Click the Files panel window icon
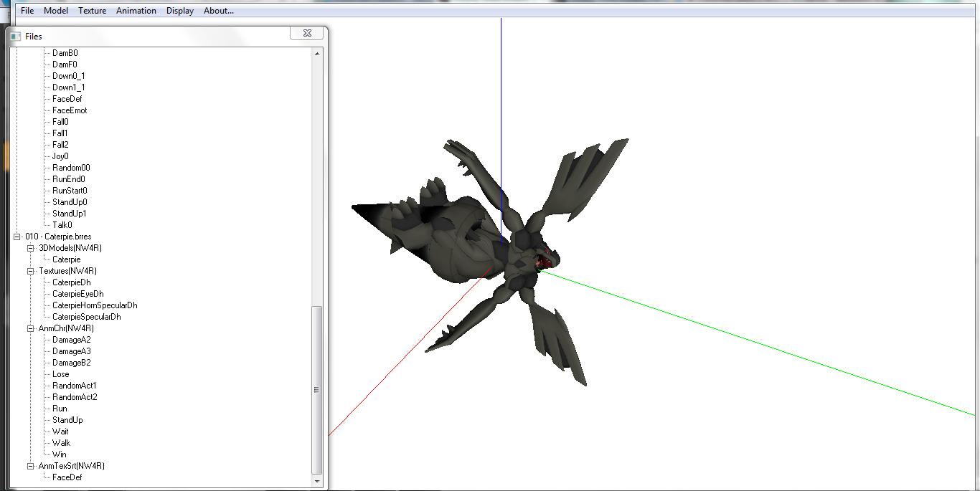Image resolution: width=980 pixels, height=491 pixels. pos(16,36)
